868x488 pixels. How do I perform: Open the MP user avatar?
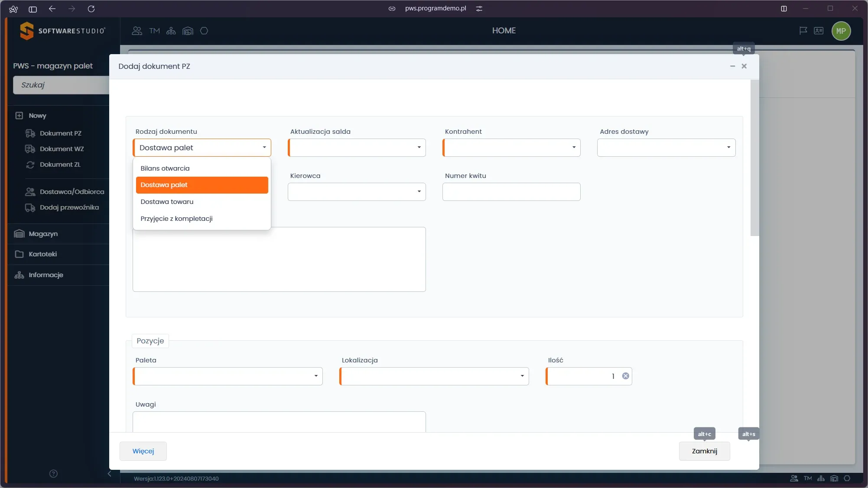pos(841,31)
